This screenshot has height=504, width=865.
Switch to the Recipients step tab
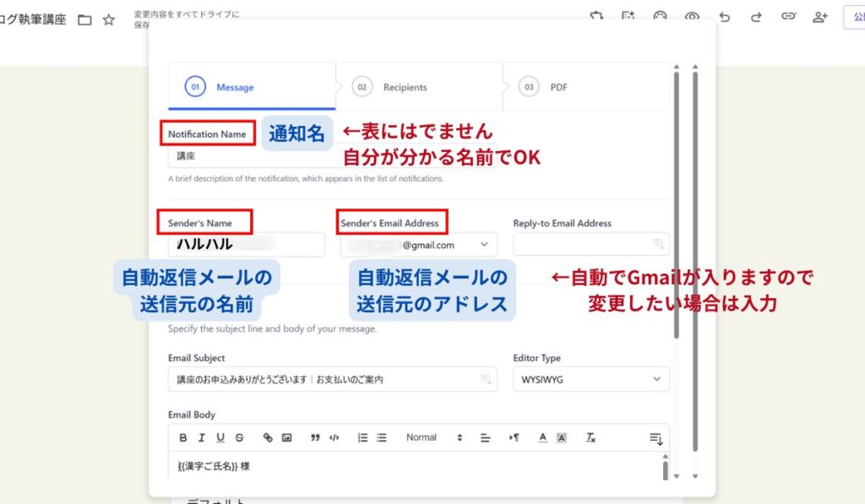[x=404, y=87]
